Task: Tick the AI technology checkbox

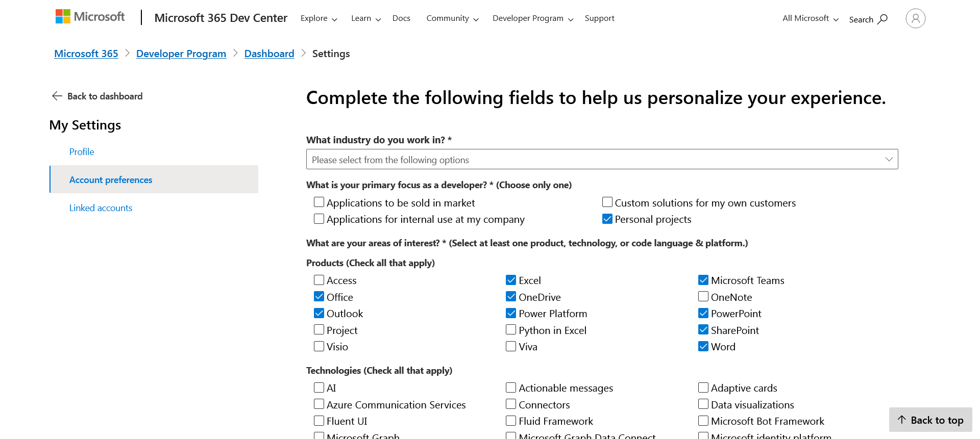Action: coord(319,388)
